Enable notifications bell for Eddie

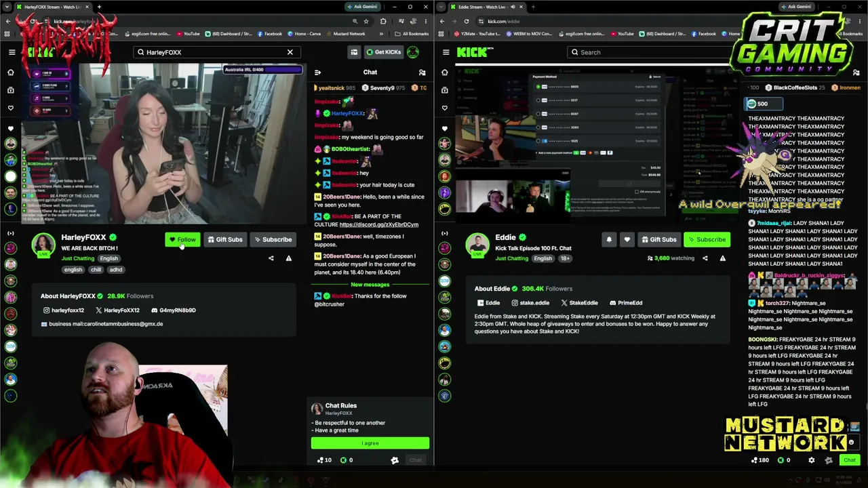tap(609, 239)
